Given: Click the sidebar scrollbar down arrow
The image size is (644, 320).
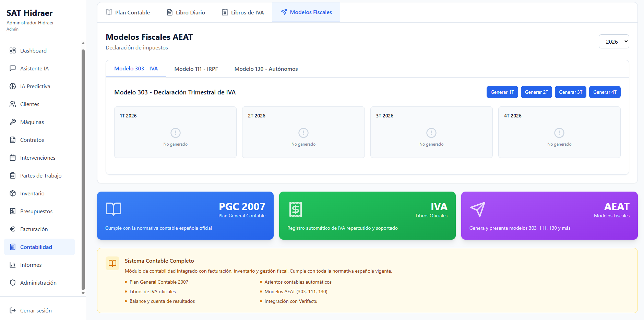Looking at the screenshot, I should click(83, 293).
